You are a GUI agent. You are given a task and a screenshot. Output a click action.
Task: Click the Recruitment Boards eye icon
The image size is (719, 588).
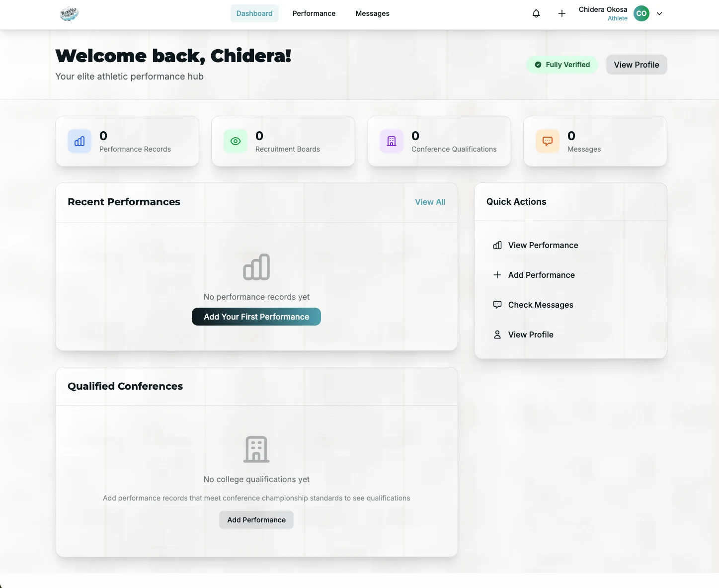click(236, 141)
